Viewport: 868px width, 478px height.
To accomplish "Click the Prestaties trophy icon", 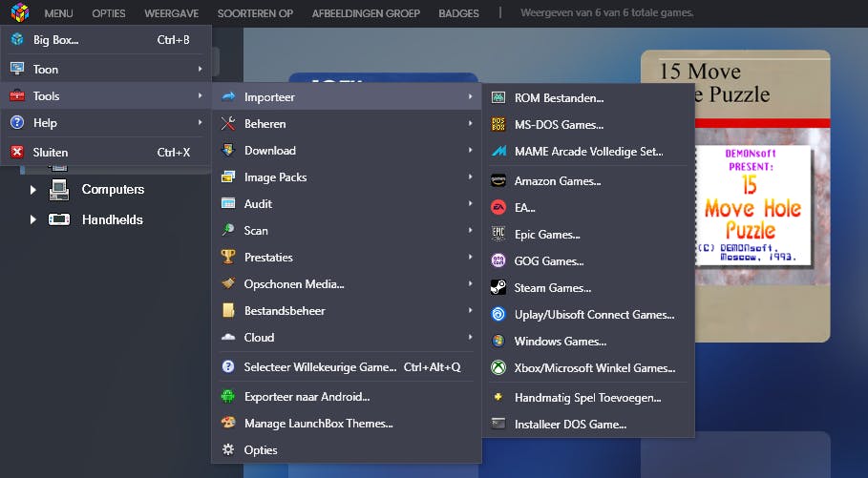I will point(228,257).
